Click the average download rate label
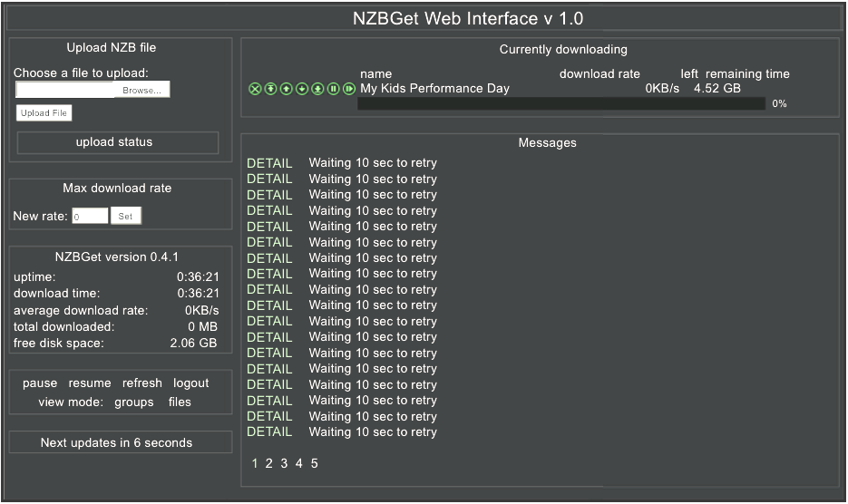Viewport: 848px width, 504px height. click(x=81, y=310)
